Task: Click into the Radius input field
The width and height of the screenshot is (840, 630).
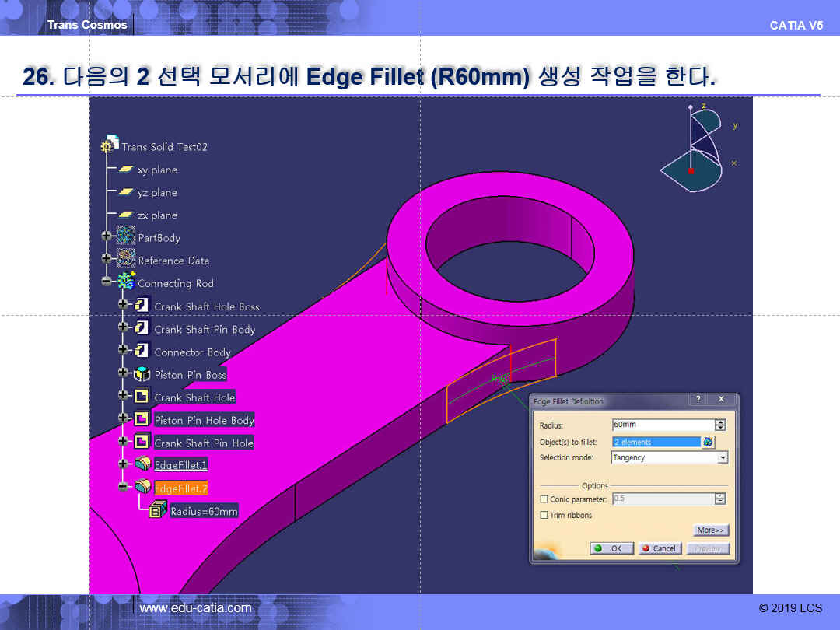Action: point(662,425)
